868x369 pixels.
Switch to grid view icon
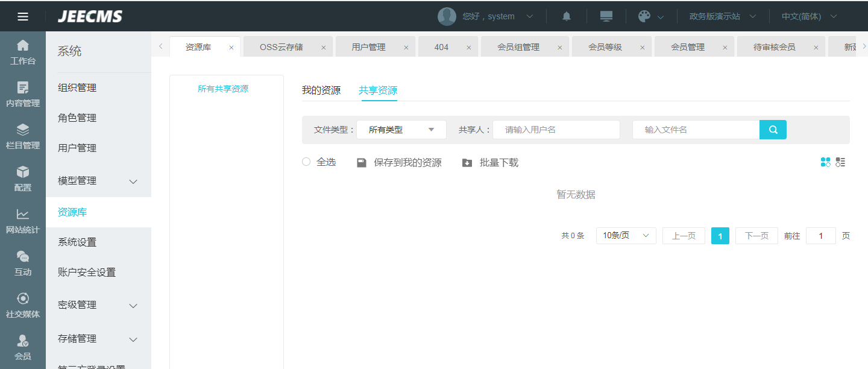point(825,162)
